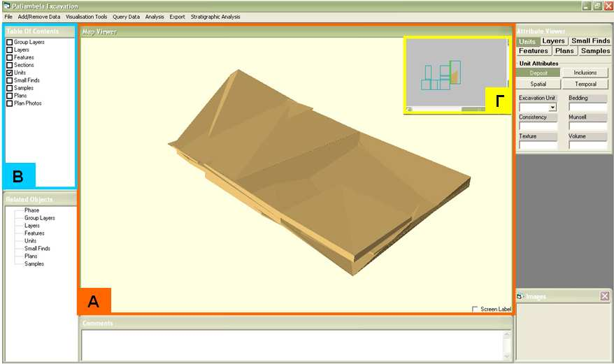Click inside the Comments text box
614x364 pixels.
(x=292, y=345)
